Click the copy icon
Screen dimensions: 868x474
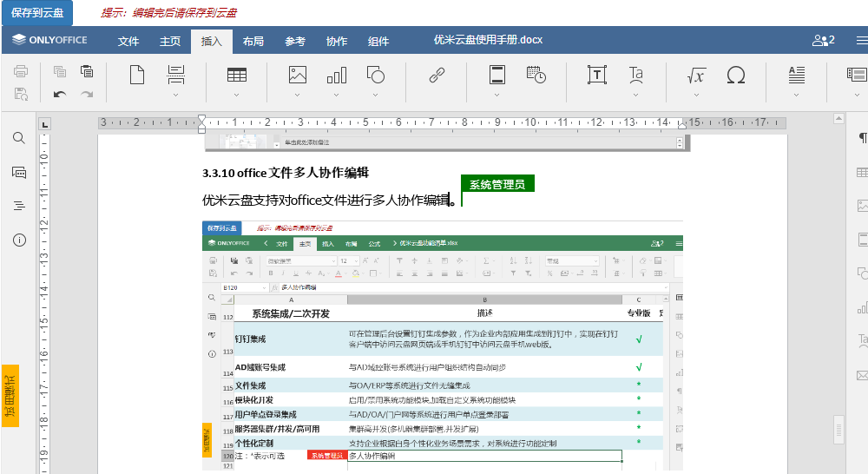click(60, 71)
